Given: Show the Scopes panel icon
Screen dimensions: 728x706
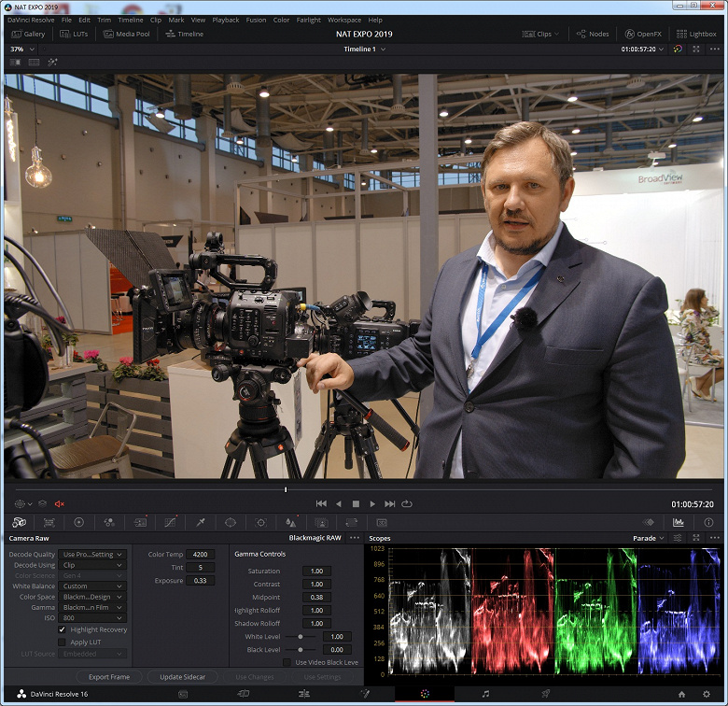Looking at the screenshot, I should [678, 523].
